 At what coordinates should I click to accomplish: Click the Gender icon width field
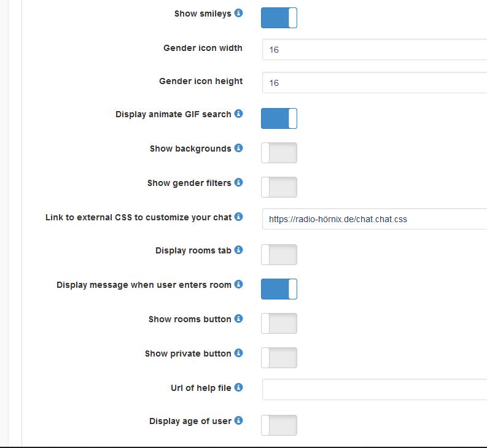[375, 50]
